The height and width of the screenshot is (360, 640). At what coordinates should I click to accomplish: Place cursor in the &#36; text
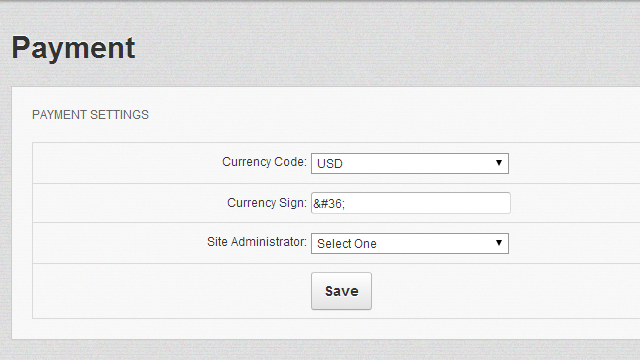pyautogui.click(x=329, y=203)
